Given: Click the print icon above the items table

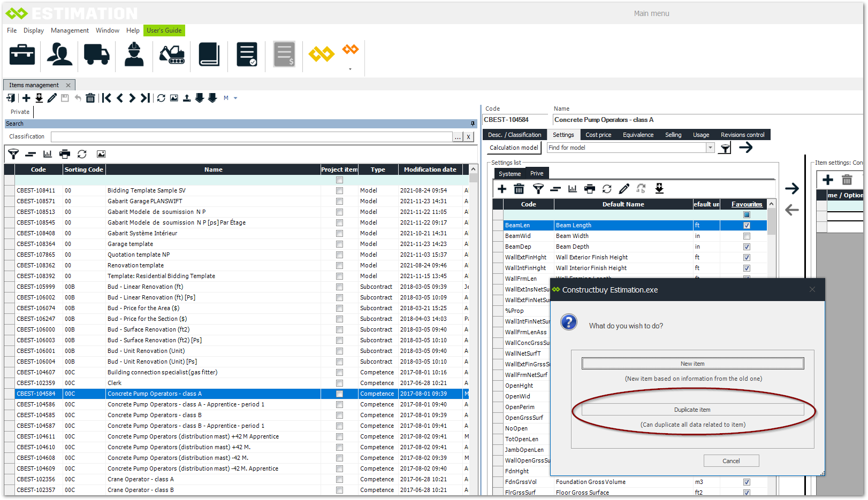Looking at the screenshot, I should [65, 154].
